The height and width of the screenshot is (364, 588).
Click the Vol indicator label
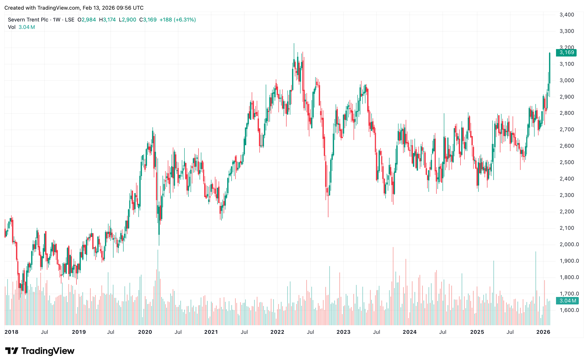point(12,27)
